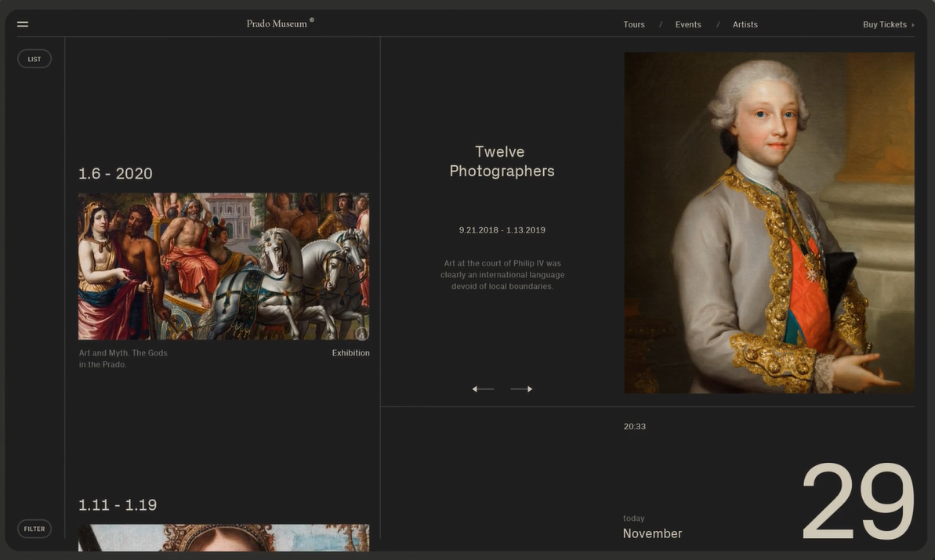Open the hamburger menu icon

[x=23, y=24]
